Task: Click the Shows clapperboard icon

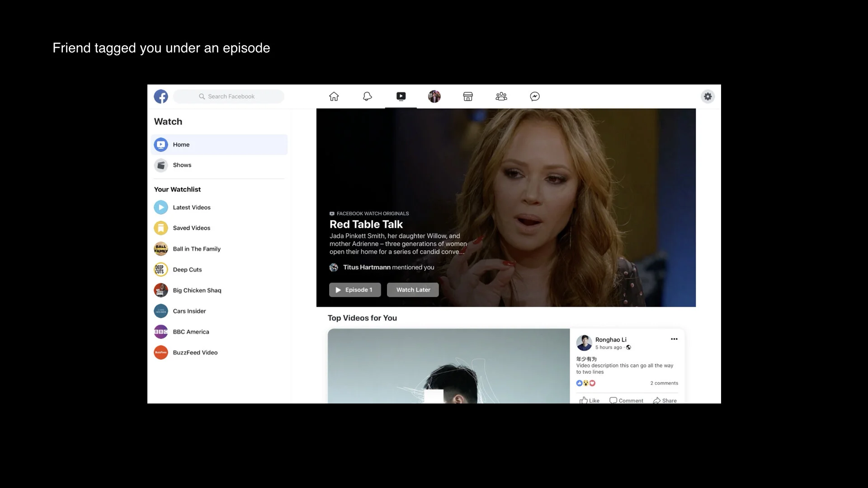Action: point(161,165)
